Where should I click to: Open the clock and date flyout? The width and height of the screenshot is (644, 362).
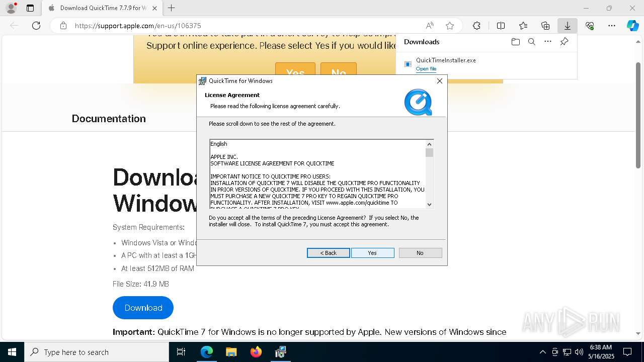tap(601, 352)
